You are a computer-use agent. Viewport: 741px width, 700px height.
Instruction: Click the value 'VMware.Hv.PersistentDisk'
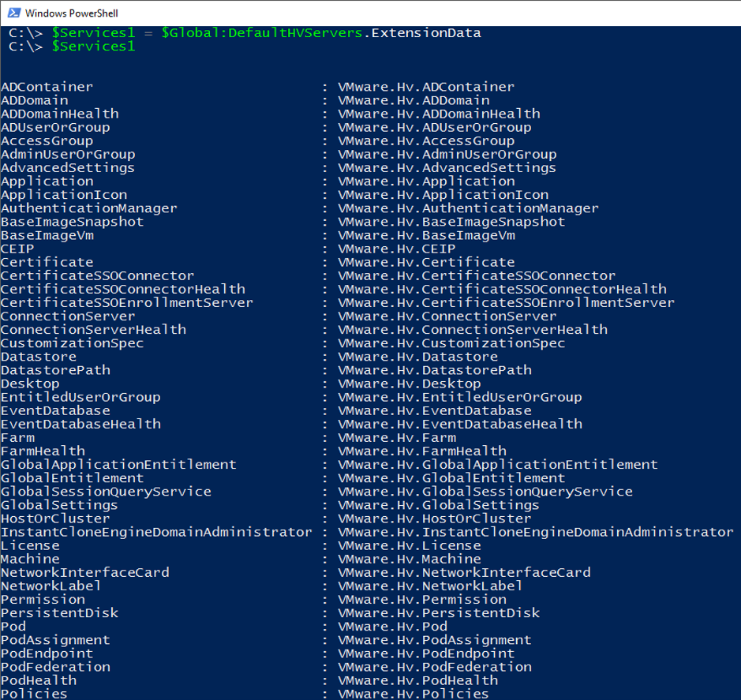coord(439,613)
